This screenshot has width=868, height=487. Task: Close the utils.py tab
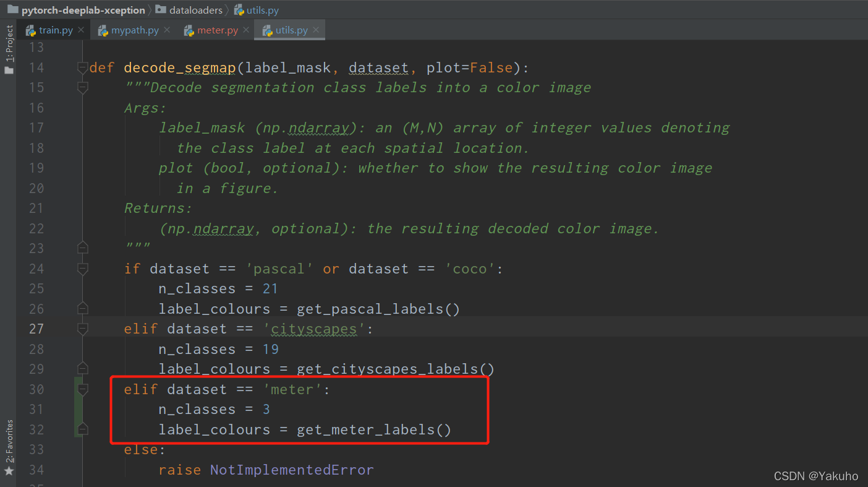316,30
